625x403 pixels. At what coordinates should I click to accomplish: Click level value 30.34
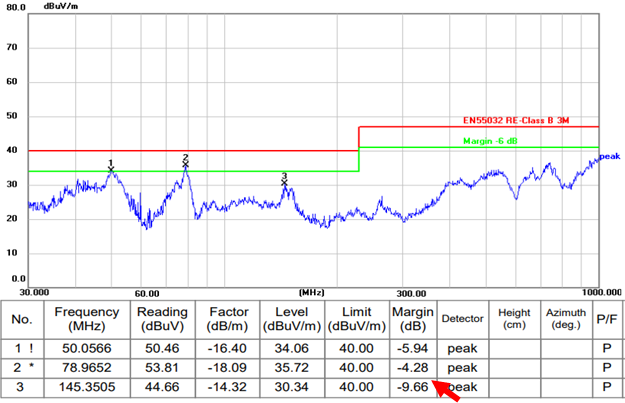pyautogui.click(x=292, y=387)
